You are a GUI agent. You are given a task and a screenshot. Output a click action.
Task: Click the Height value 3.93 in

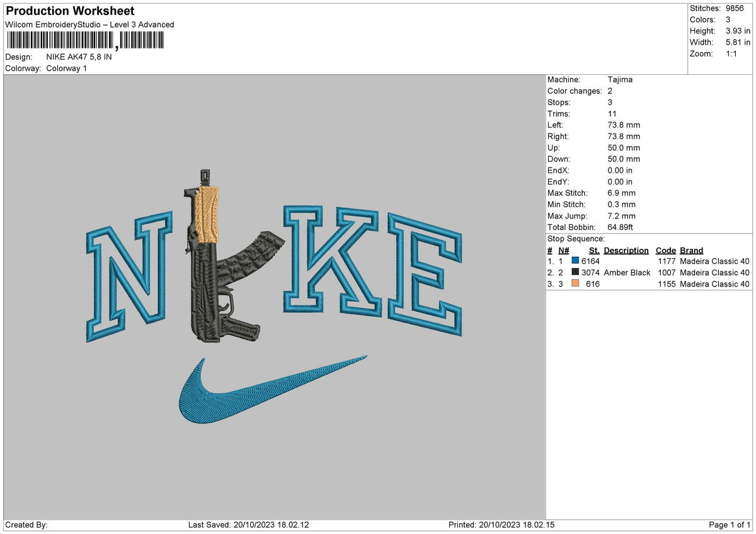coord(738,31)
